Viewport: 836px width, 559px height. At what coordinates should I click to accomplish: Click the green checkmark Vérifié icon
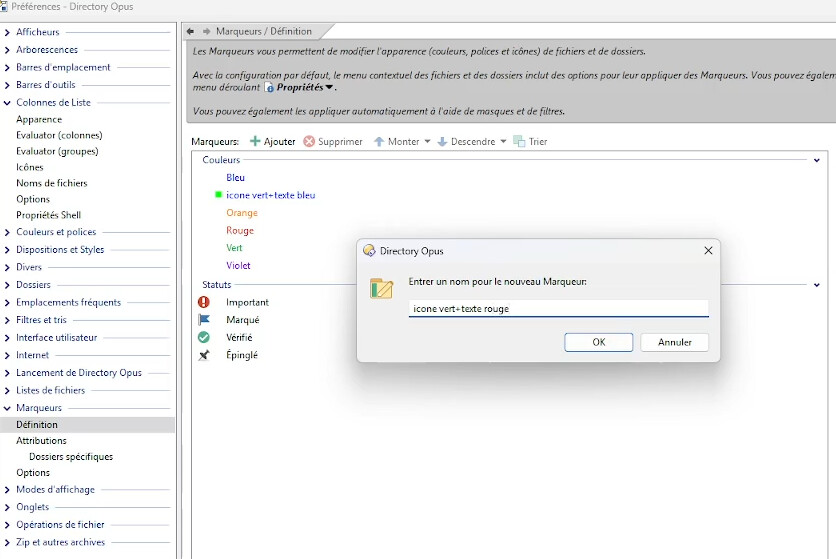coord(204,338)
